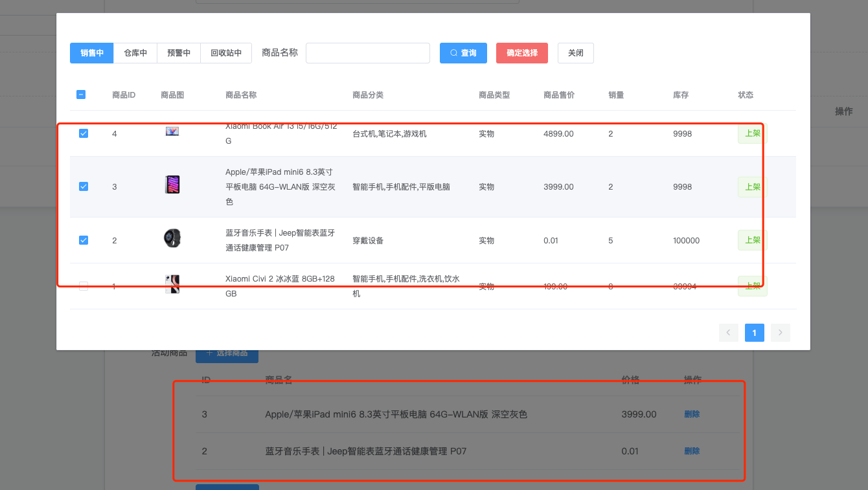
Task: Click the 上架 status tag for ID 4
Action: tap(753, 133)
